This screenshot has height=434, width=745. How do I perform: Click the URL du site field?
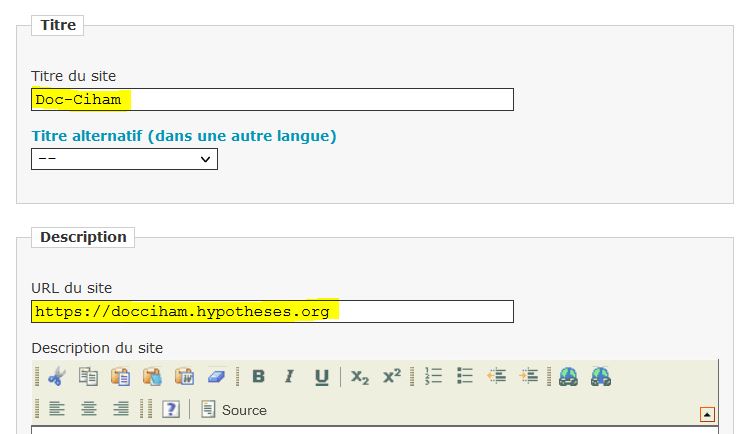coord(272,311)
